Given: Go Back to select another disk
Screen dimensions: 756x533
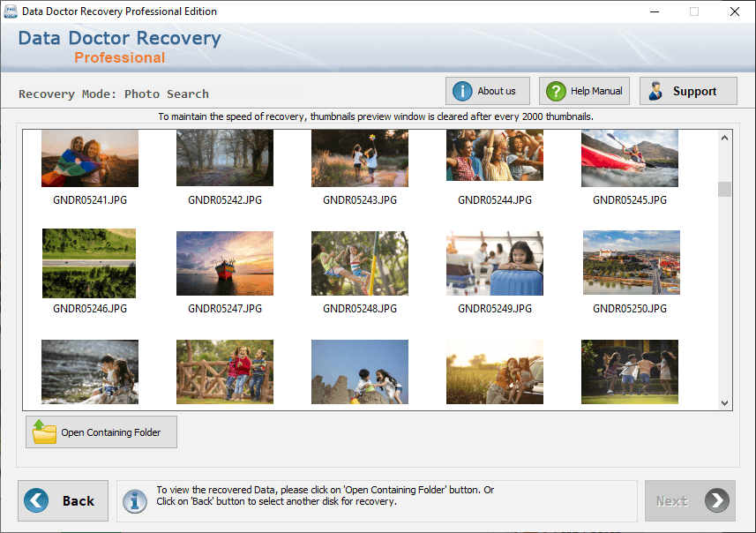Looking at the screenshot, I should point(64,500).
